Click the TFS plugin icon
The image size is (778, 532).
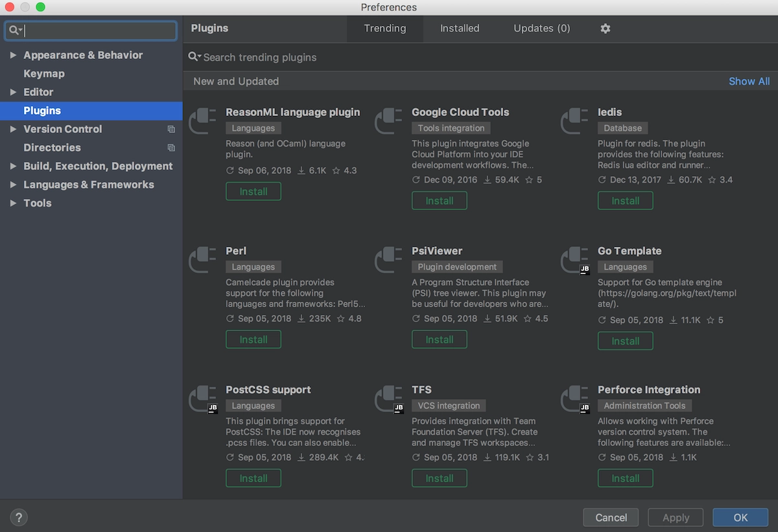coord(388,399)
